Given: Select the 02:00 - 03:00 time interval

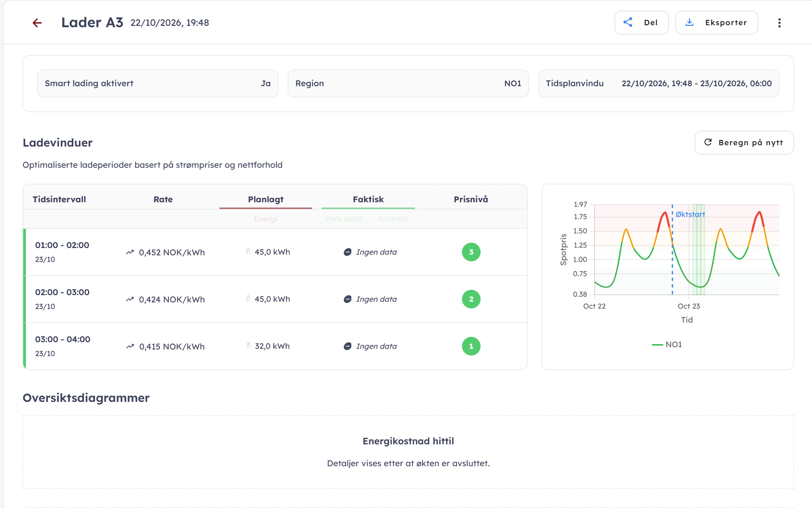Looking at the screenshot, I should [x=62, y=292].
